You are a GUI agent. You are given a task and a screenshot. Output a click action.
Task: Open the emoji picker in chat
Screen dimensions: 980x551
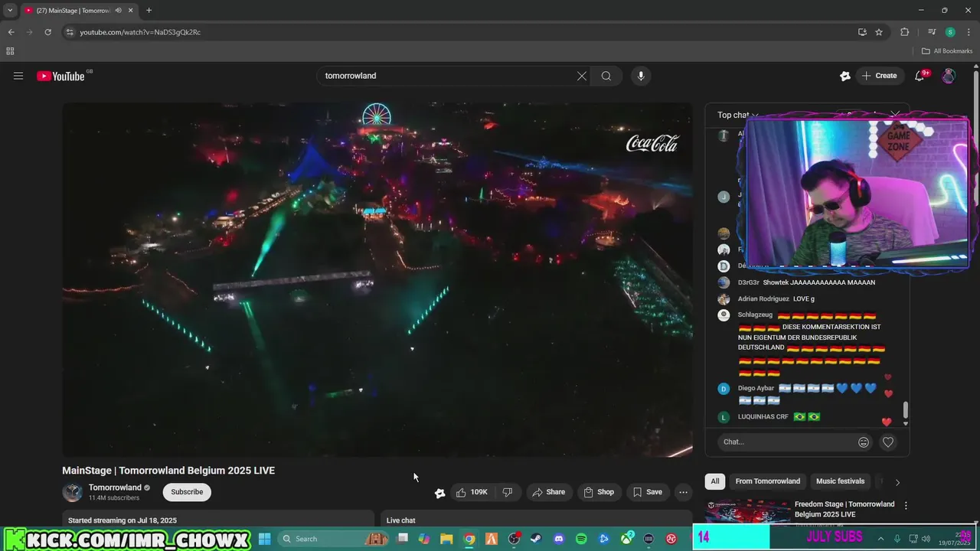tap(864, 442)
